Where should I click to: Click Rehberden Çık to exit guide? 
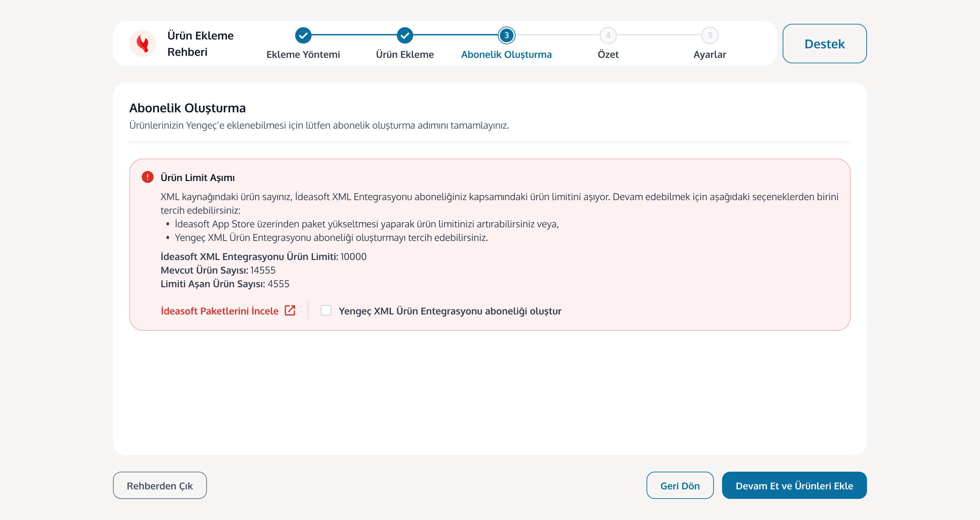click(x=160, y=485)
